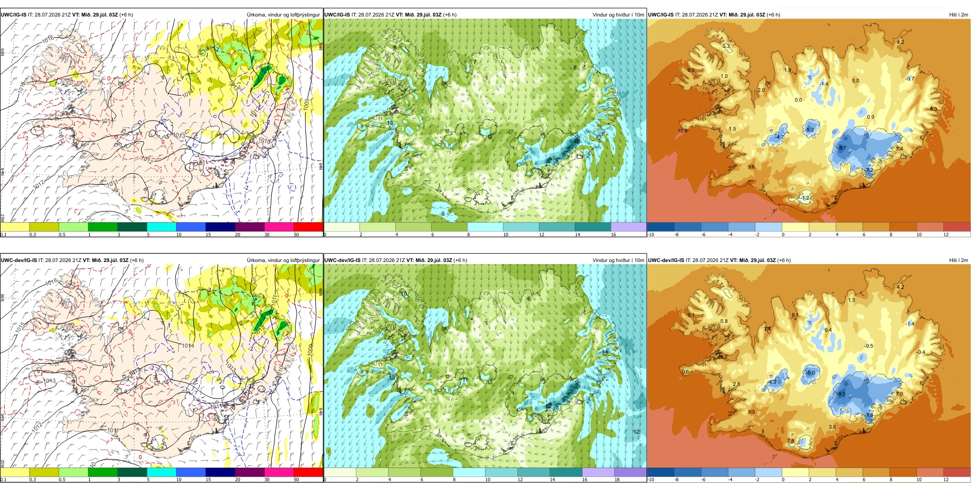The height and width of the screenshot is (490, 980).
Task: Select the purple 18 m/s swatch in UWC-dev wind legend
Action: (630, 472)
